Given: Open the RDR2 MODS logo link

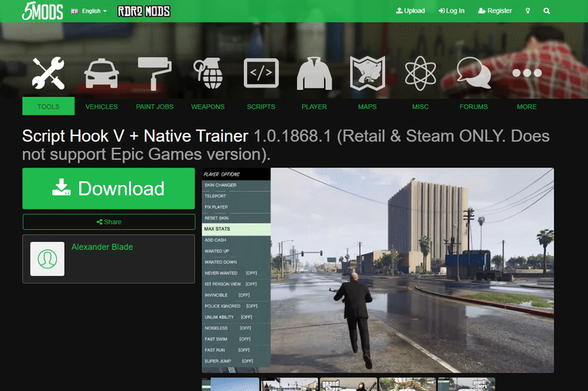Looking at the screenshot, I should tap(144, 11).
